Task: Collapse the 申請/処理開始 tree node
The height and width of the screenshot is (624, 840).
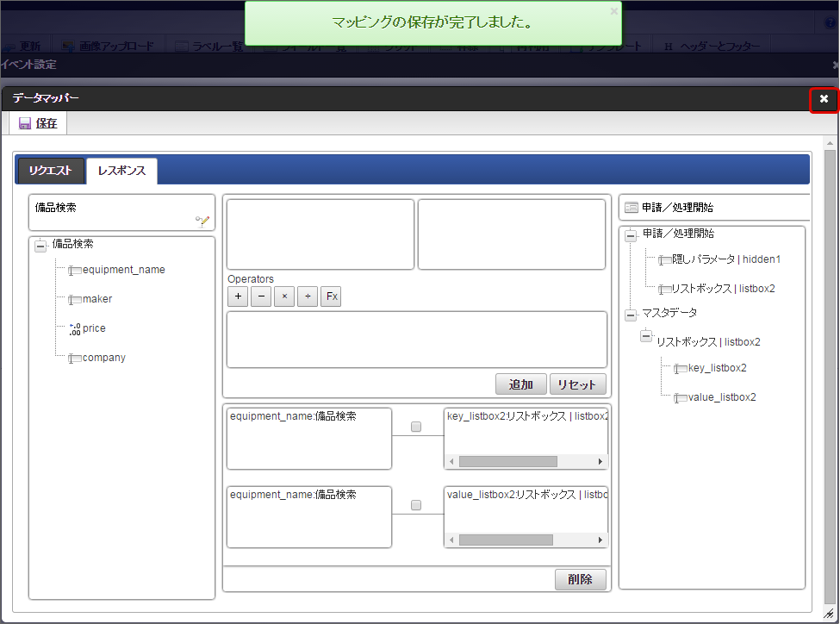Action: pyautogui.click(x=631, y=236)
